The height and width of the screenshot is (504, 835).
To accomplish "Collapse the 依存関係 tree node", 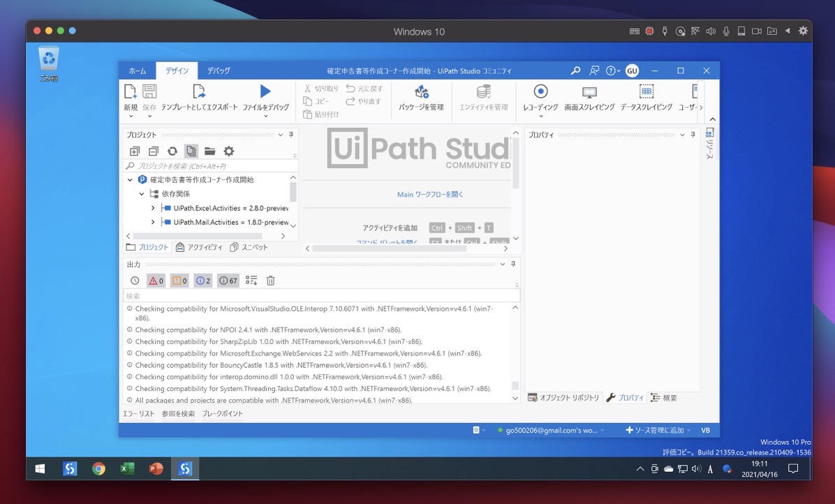I will [142, 194].
